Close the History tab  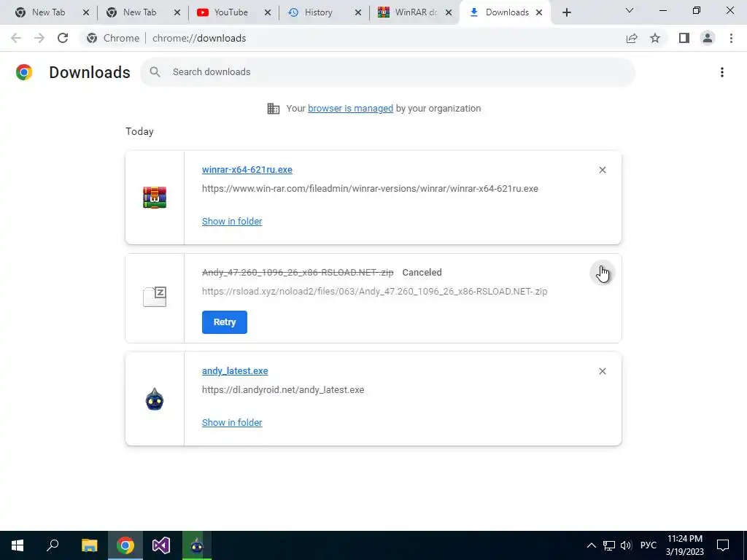358,12
